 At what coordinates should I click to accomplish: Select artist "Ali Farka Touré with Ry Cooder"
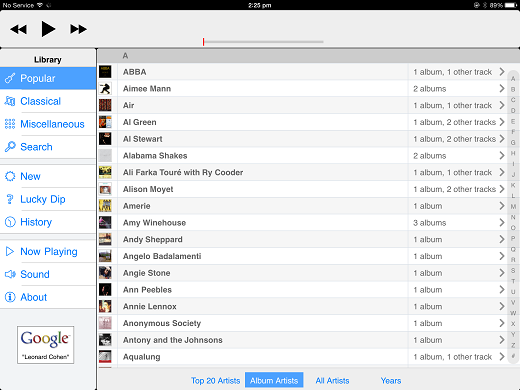(183, 172)
